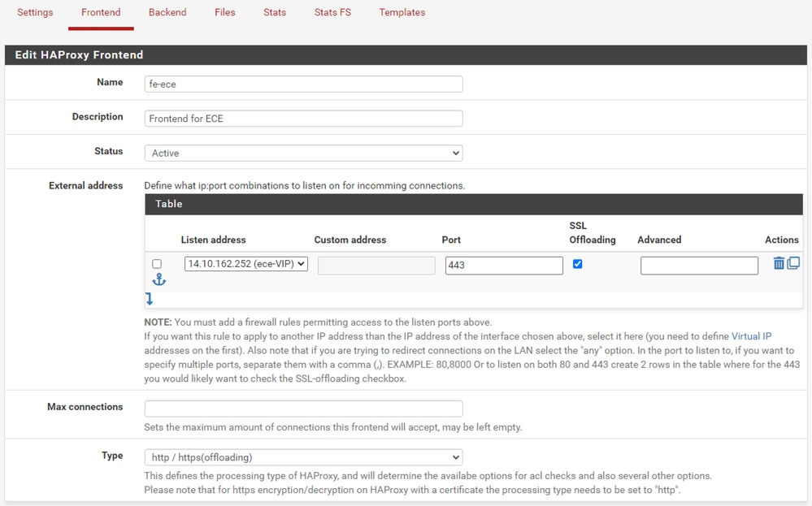Open the Status dropdown showing Active
The width and height of the screenshot is (812, 506).
tap(303, 154)
